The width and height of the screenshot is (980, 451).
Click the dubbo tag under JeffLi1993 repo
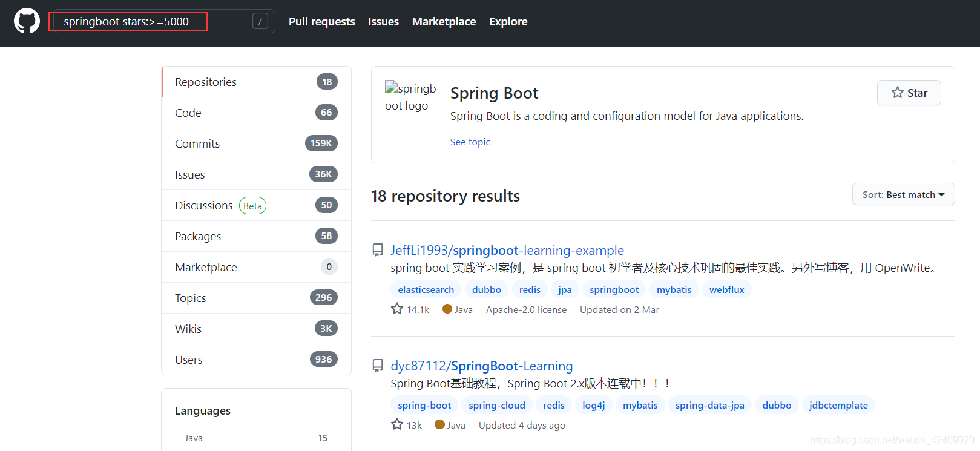click(487, 289)
